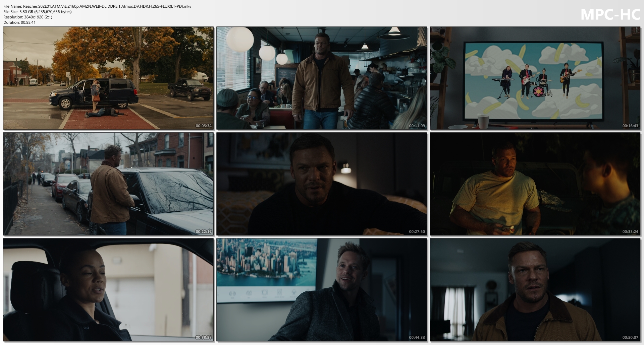
Task: Open the diner thumbnail at 00:11:09
Action: click(x=322, y=78)
